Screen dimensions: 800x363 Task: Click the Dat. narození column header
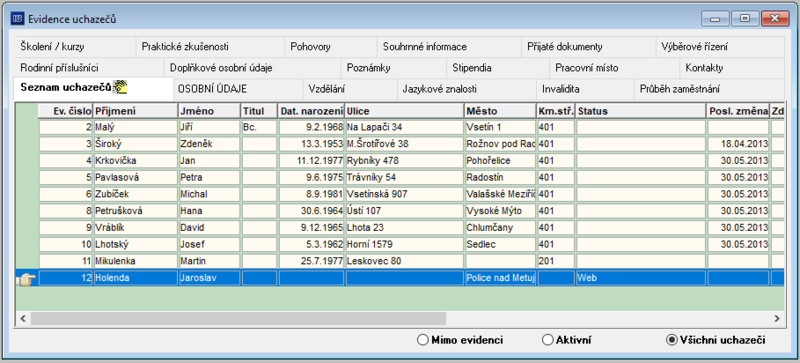click(x=311, y=111)
